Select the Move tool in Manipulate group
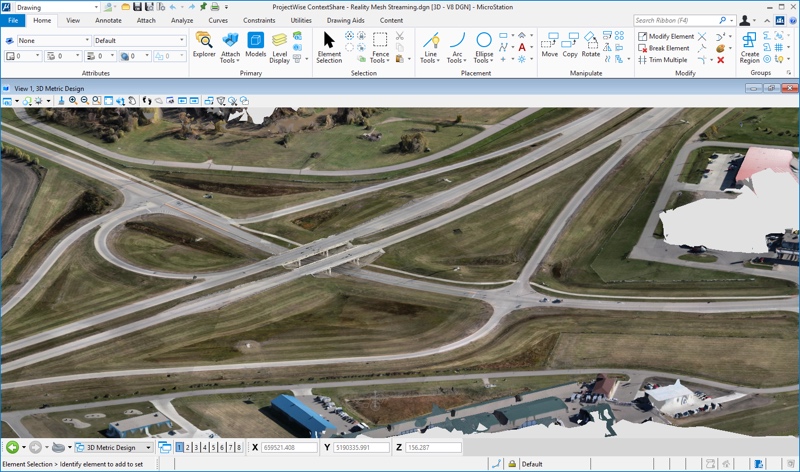800x472 pixels. 549,45
